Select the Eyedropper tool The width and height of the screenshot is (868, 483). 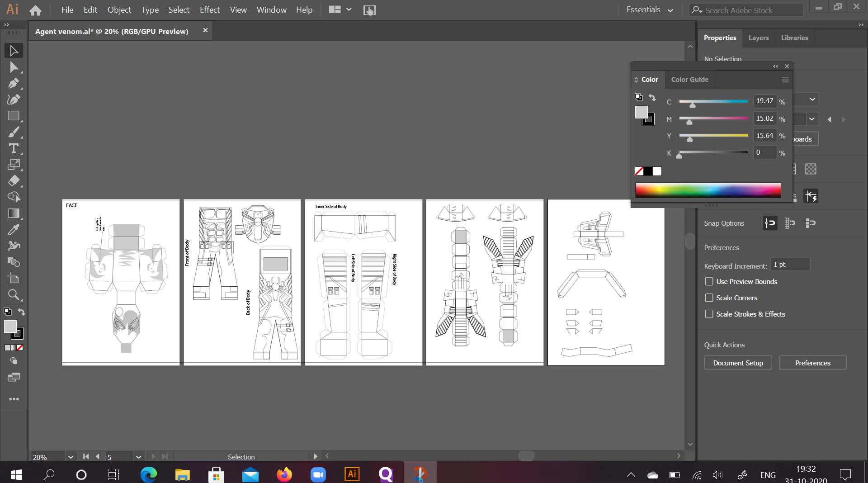(14, 230)
